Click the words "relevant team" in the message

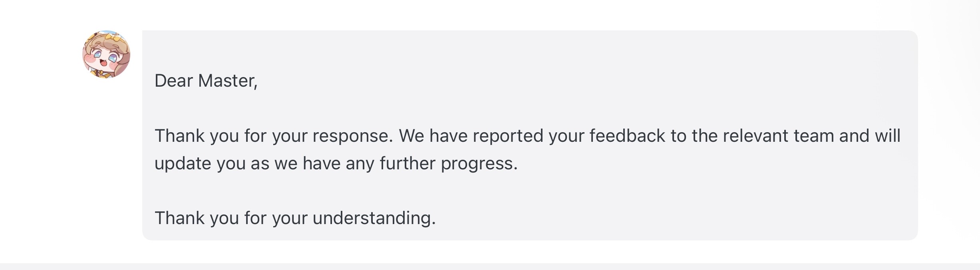[778, 136]
